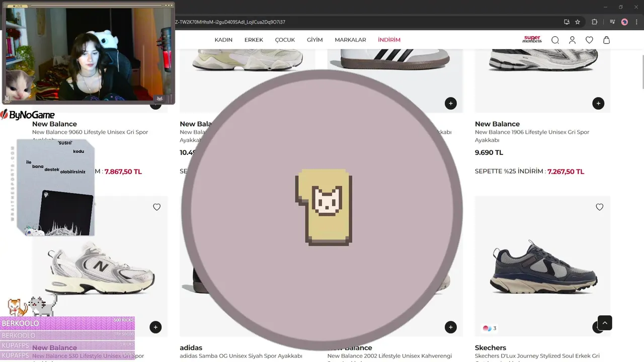Open the search icon in site header
644x362 pixels.
coord(555,40)
